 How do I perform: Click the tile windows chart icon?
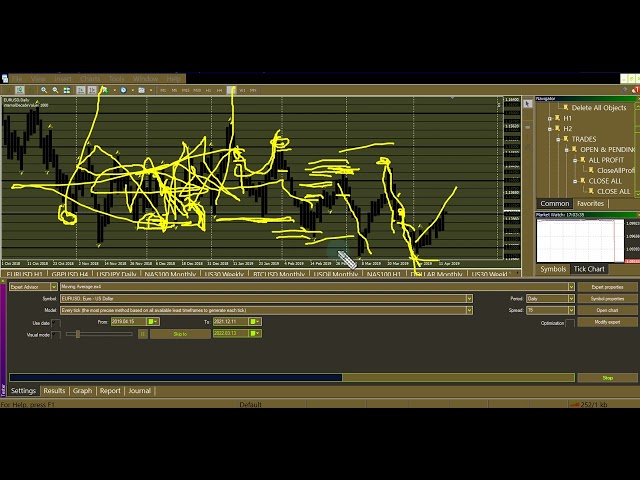point(66,90)
